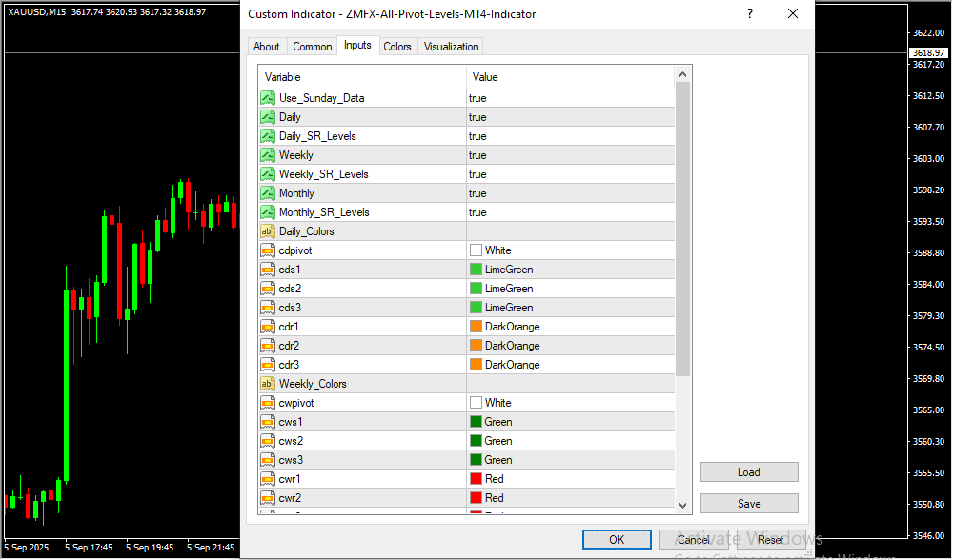The height and width of the screenshot is (560, 953).
Task: Switch to the Colors tab
Action: coord(397,47)
